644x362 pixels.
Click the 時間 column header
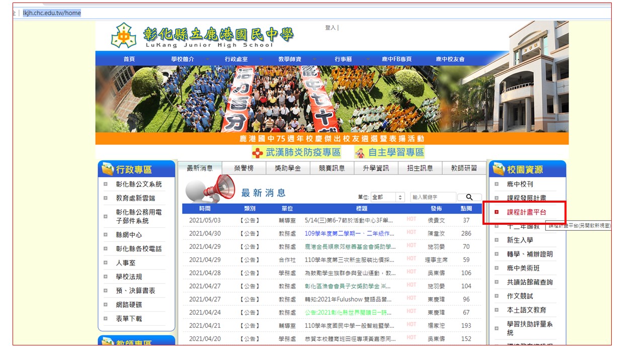click(x=205, y=209)
